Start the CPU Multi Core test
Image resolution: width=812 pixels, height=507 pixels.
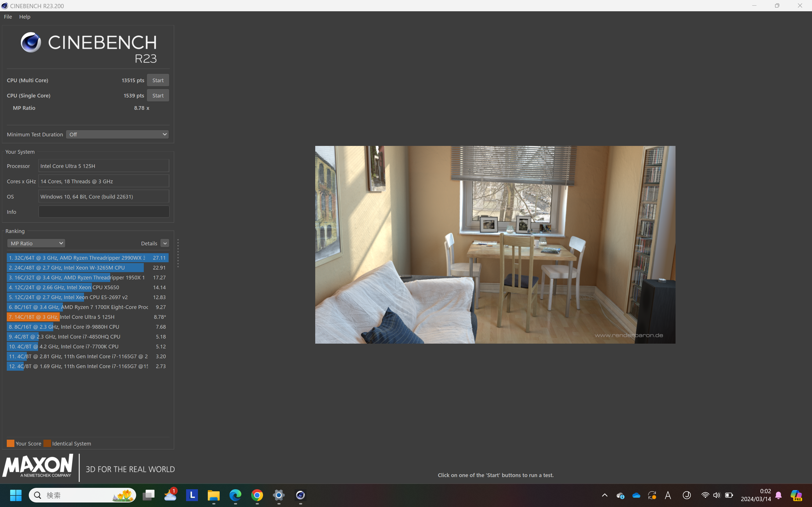158,80
